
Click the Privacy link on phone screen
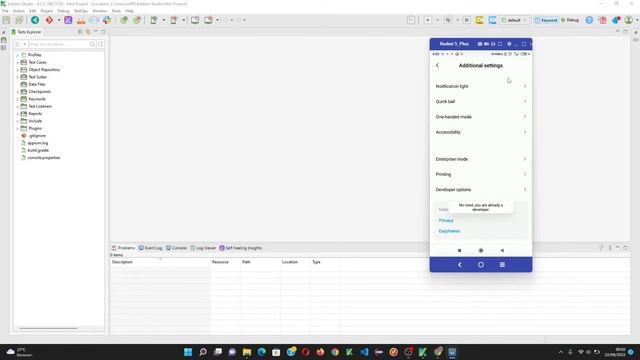(446, 220)
